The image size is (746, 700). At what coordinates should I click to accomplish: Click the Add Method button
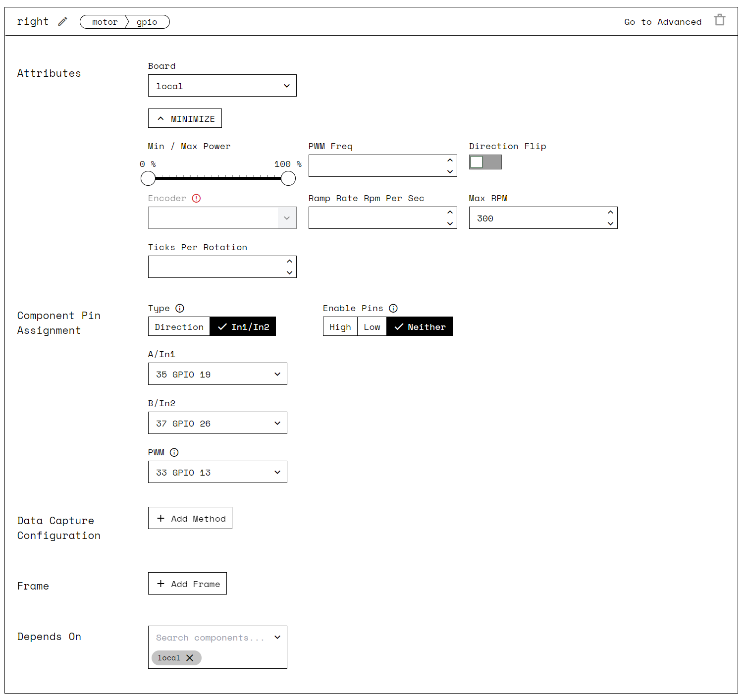click(190, 518)
